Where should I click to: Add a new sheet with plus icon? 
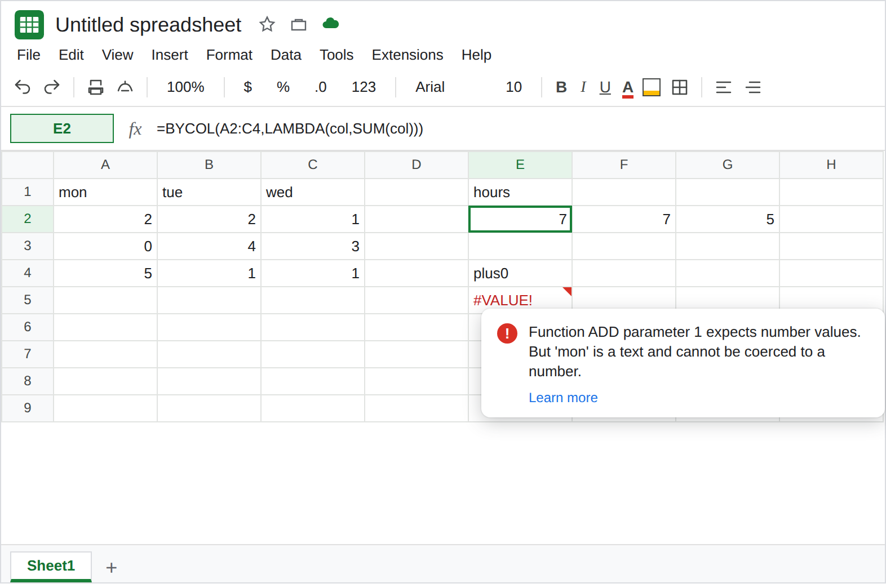pos(112,567)
